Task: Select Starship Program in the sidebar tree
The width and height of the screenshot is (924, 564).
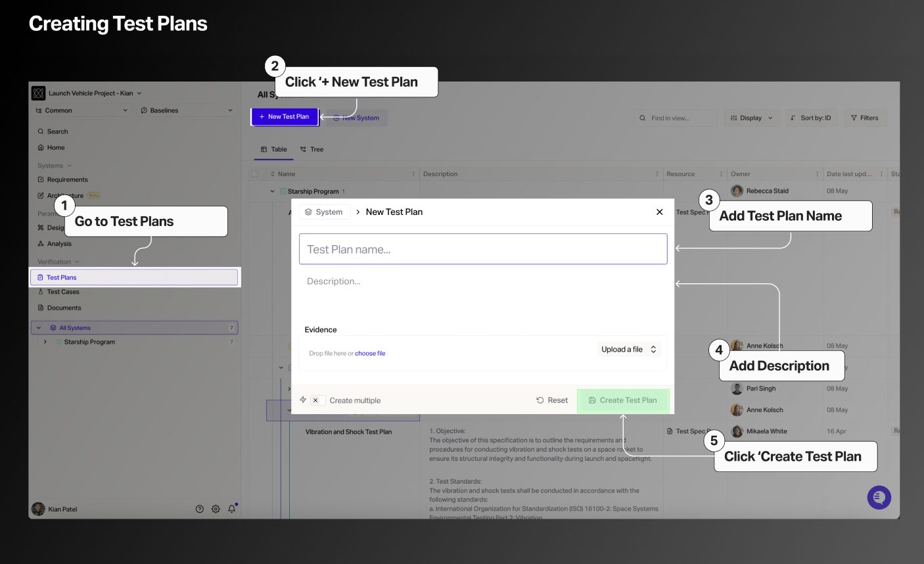Action: [89, 342]
